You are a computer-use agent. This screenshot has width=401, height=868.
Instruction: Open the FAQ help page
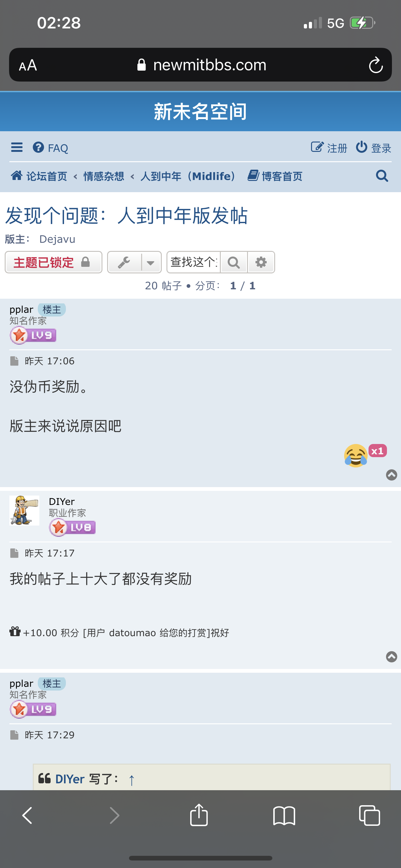tap(51, 147)
